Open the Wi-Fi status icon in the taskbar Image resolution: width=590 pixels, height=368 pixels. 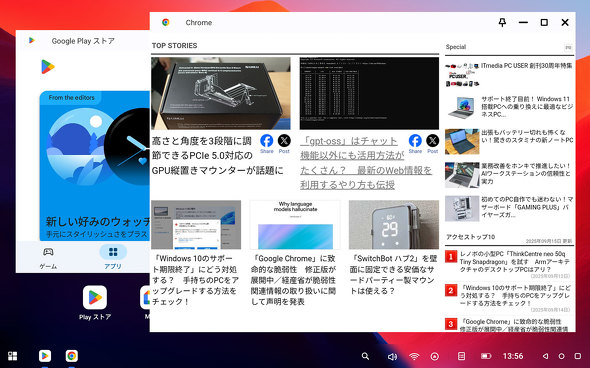(x=414, y=356)
